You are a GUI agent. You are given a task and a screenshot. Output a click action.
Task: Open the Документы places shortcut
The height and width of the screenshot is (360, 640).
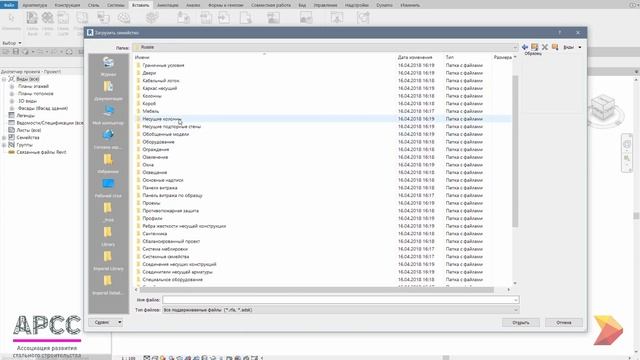click(108, 90)
